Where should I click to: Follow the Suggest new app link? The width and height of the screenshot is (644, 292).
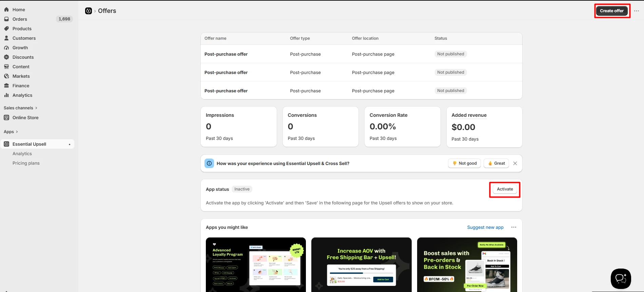click(x=485, y=227)
